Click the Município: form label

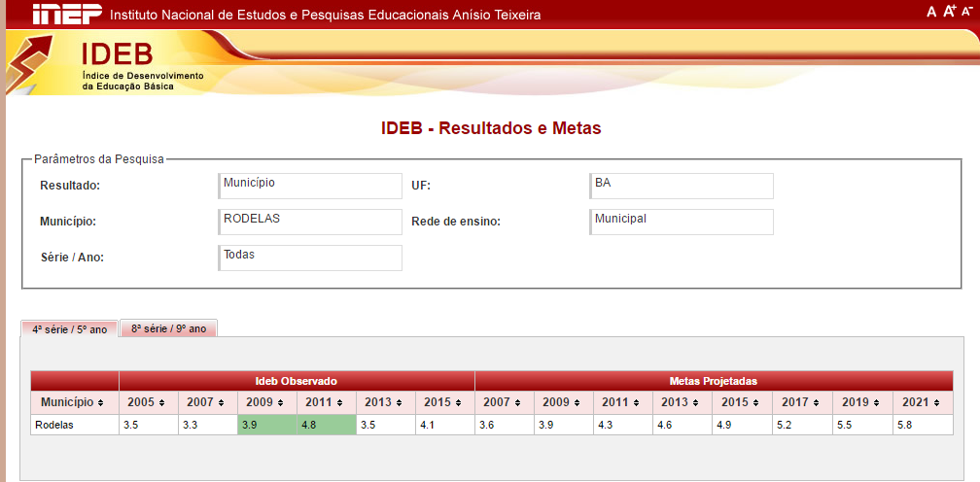(x=68, y=222)
